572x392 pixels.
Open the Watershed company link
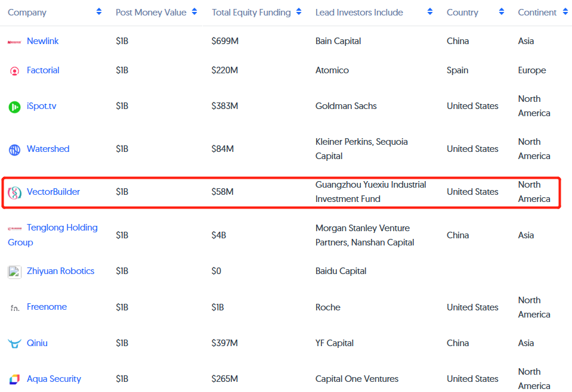click(48, 149)
